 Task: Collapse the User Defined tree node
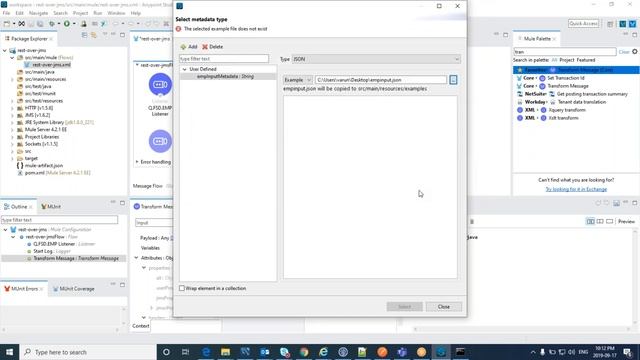click(184, 69)
